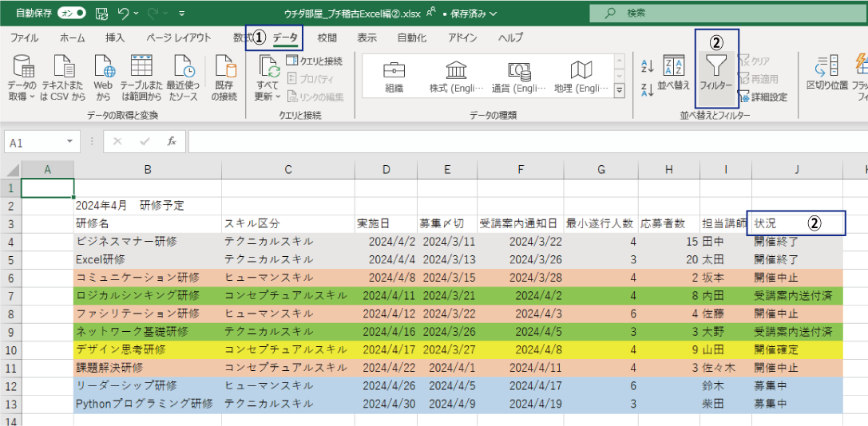
Task: Open the 並べ替え sort dialog
Action: [675, 73]
